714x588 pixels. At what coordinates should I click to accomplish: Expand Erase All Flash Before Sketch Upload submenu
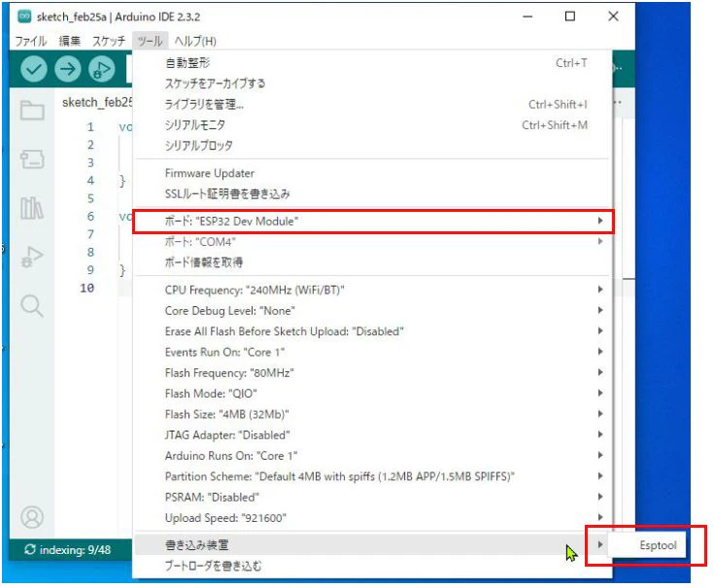point(373,331)
